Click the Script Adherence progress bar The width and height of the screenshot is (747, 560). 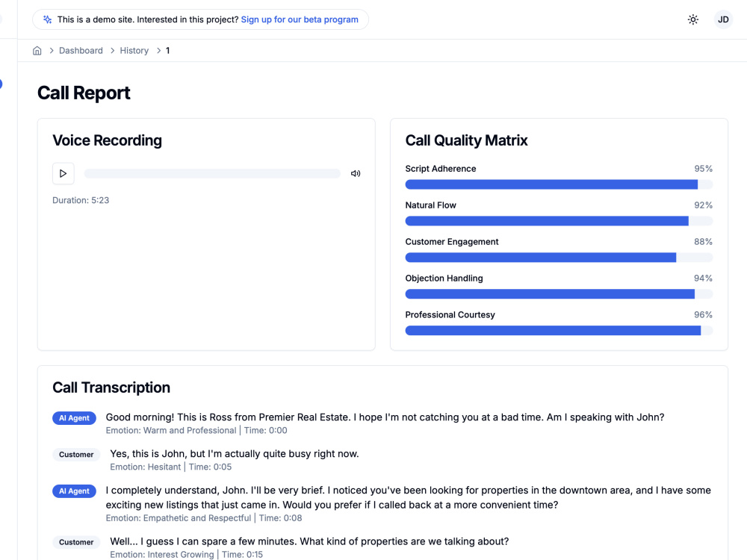coord(559,184)
